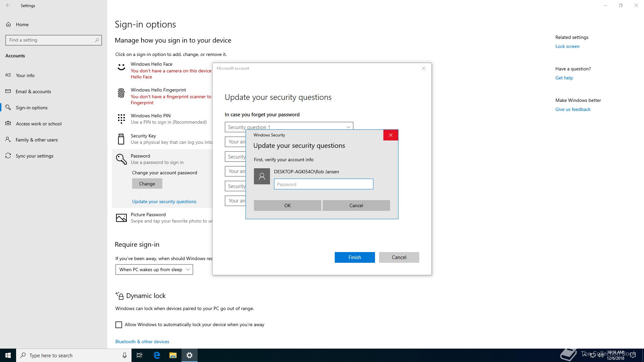644x362 pixels.
Task: Click the Email & accounts envelope icon
Action: (8, 91)
